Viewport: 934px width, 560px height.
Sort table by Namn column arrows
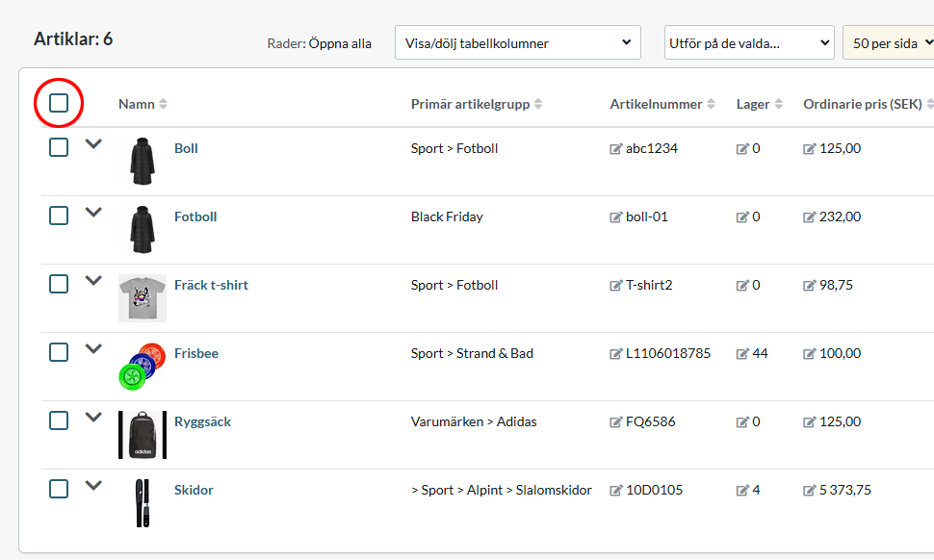163,105
